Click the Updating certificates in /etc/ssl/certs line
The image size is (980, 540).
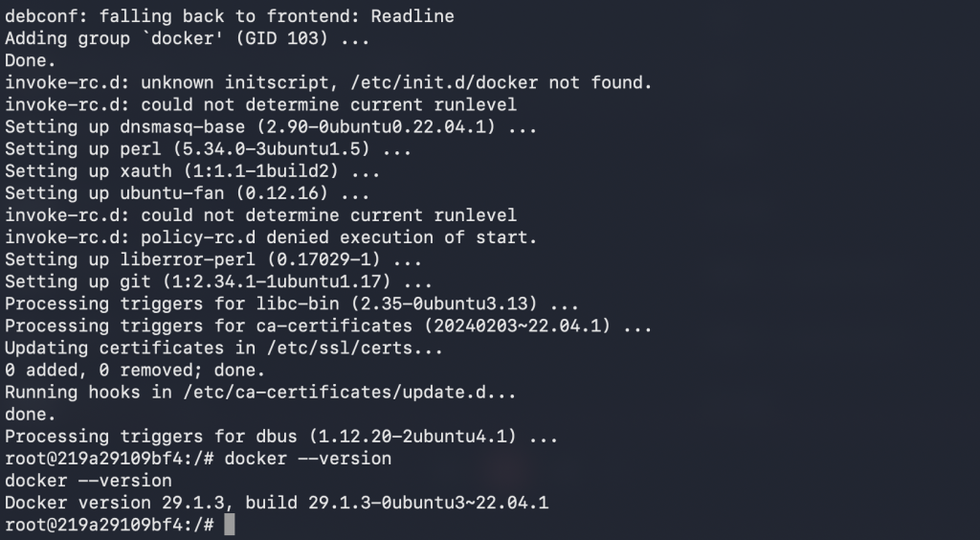[224, 349]
